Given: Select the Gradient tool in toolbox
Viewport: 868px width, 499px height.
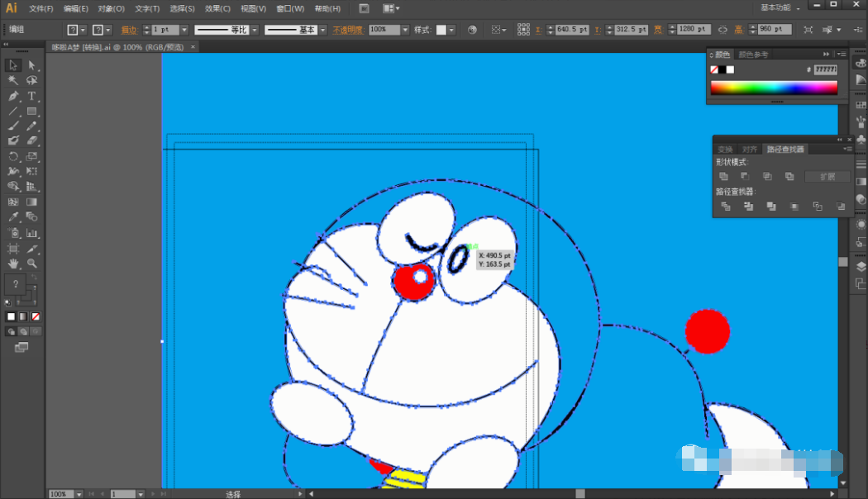Looking at the screenshot, I should point(31,202).
